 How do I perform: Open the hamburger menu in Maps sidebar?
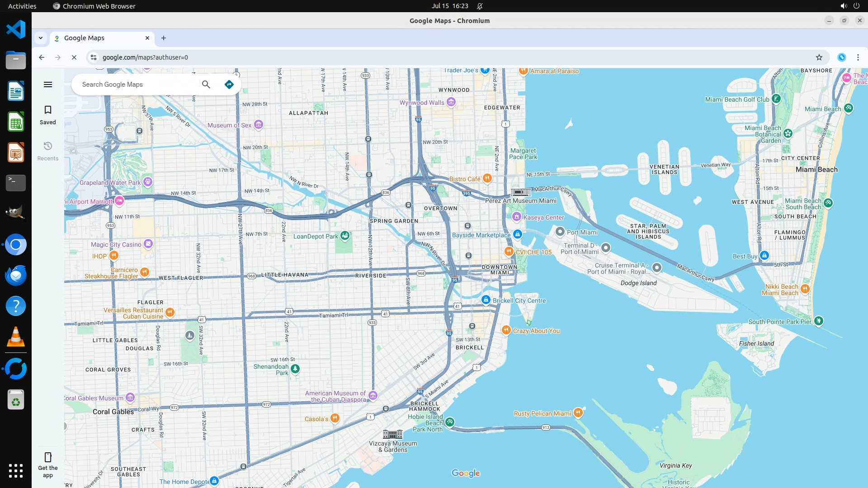(x=48, y=84)
